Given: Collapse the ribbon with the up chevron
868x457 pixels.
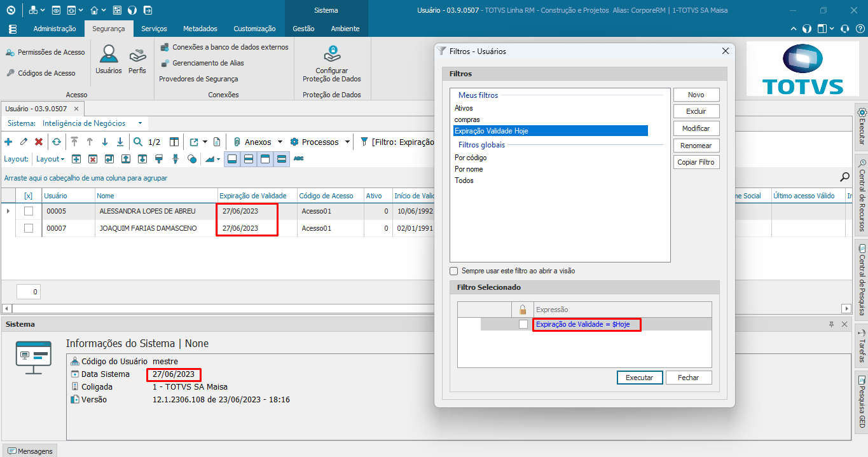Looking at the screenshot, I should [794, 29].
